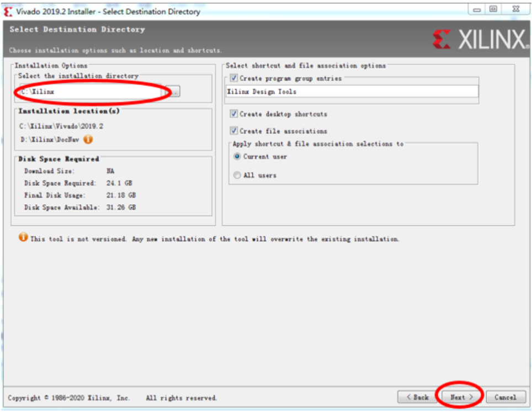Screen dimensions: 532x412
Task: Toggle Create file associations checkbox
Action: (x=234, y=130)
